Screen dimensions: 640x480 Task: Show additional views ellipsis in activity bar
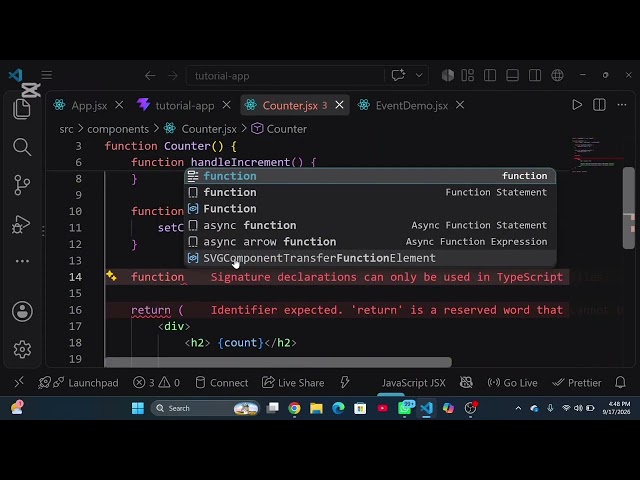pos(22,261)
